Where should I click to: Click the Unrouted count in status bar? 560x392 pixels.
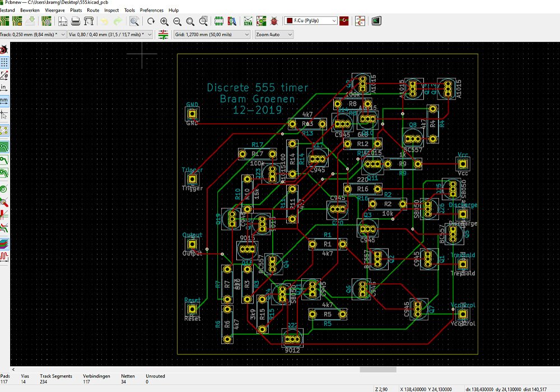pos(147,382)
